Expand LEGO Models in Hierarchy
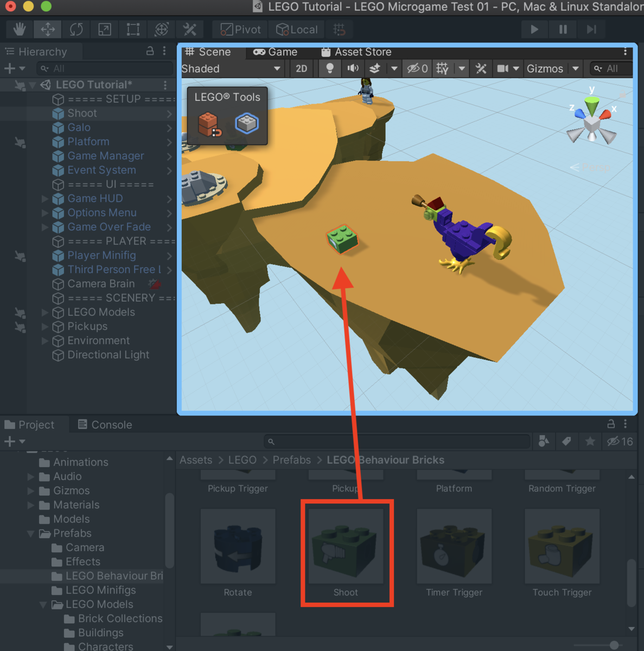 click(46, 312)
